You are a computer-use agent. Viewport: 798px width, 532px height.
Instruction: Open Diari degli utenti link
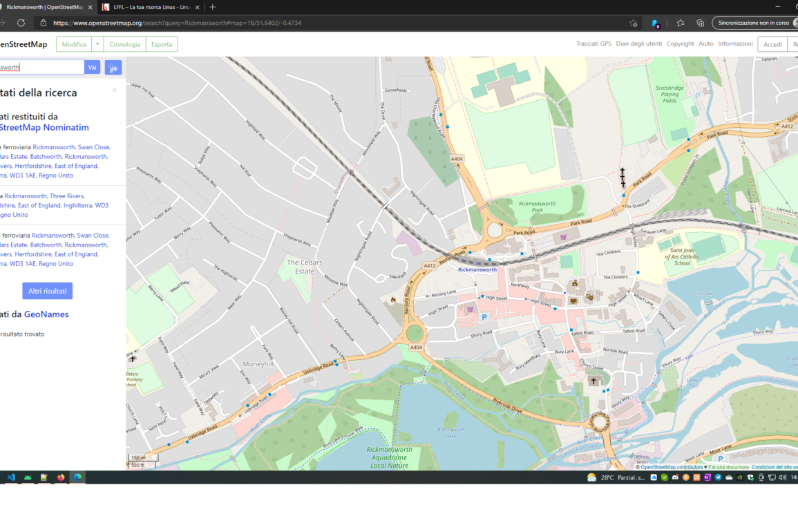(x=639, y=44)
